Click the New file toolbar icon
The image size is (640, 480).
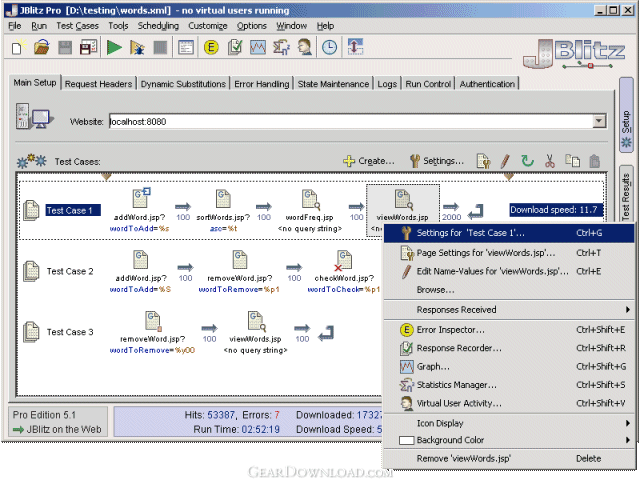(18, 47)
